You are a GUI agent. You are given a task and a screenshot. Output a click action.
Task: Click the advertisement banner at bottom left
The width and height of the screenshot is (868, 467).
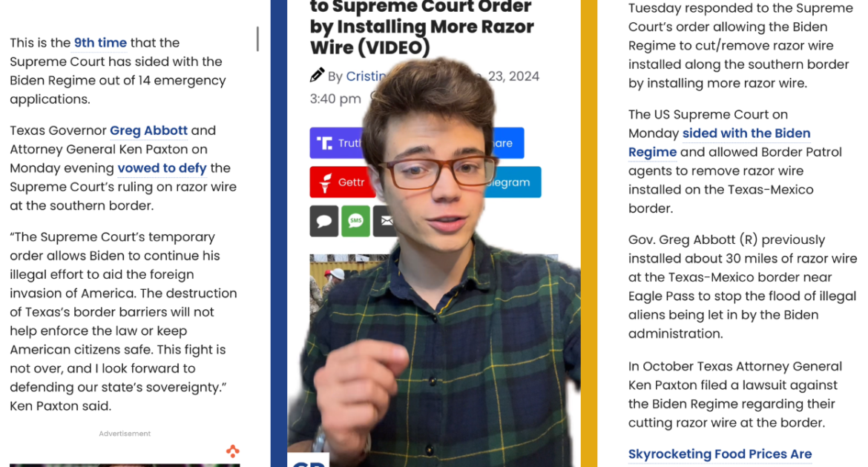(125, 466)
